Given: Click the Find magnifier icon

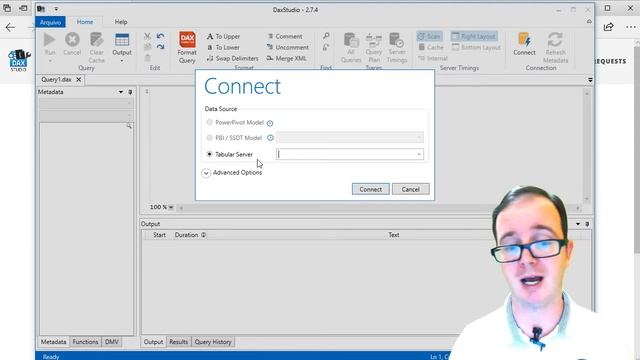Looking at the screenshot, I should [x=326, y=36].
